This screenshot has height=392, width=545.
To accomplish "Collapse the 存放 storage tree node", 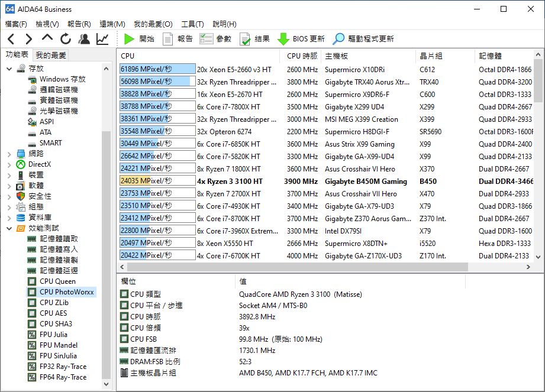I will pyautogui.click(x=9, y=69).
